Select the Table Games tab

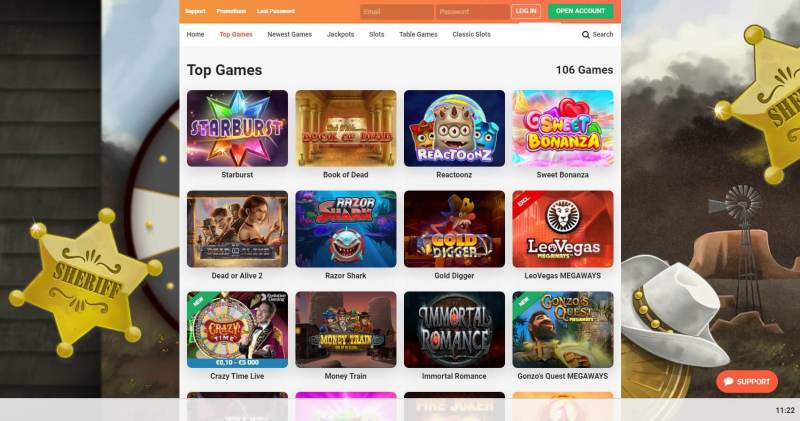point(418,34)
